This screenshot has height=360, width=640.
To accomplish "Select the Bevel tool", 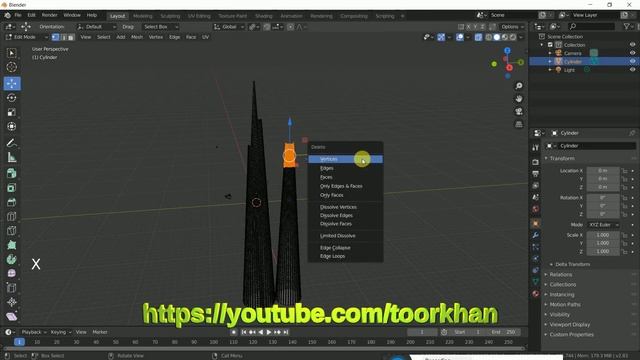I will pyautogui.click(x=12, y=217).
